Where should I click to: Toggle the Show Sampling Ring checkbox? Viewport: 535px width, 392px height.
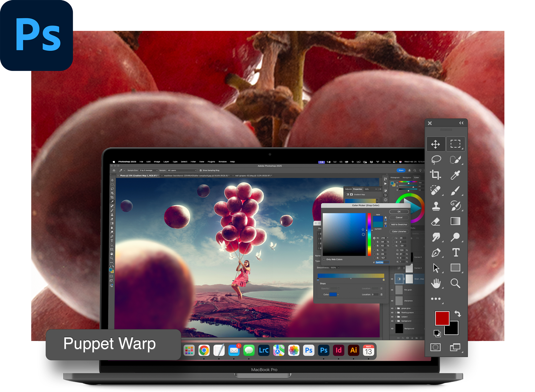click(x=201, y=170)
